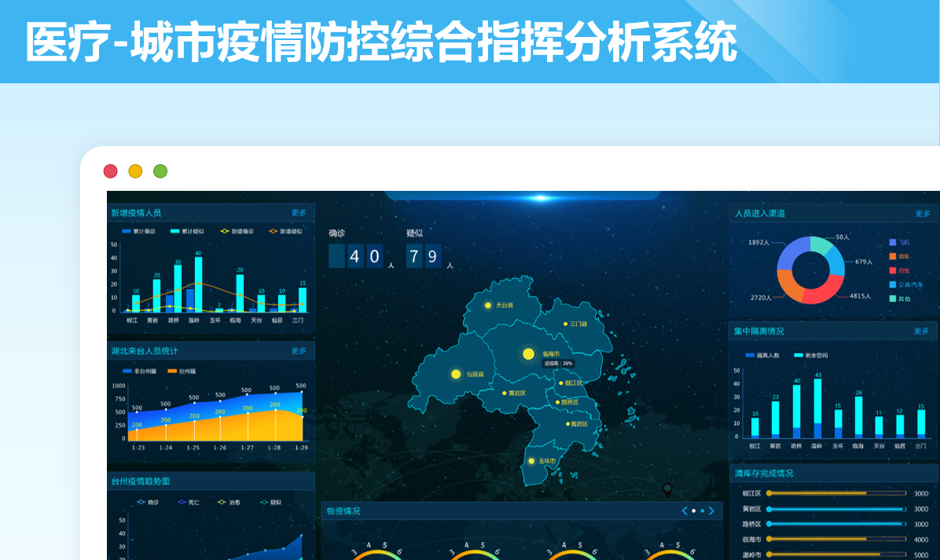
Task: Hide the 台州籍 series via legend
Action: (182, 372)
